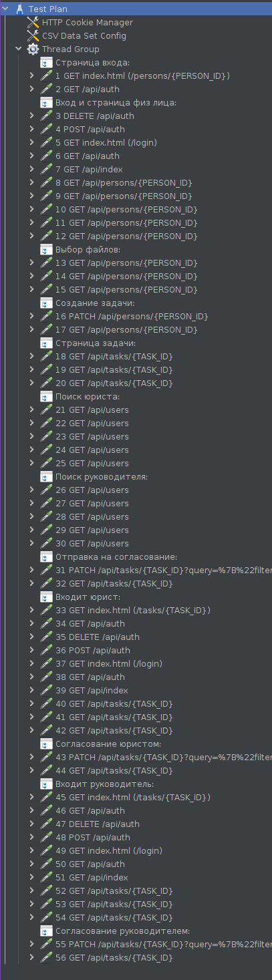Select 7 GET /api/index sampler
Image resolution: width=272 pixels, height=980 pixels.
(x=89, y=169)
